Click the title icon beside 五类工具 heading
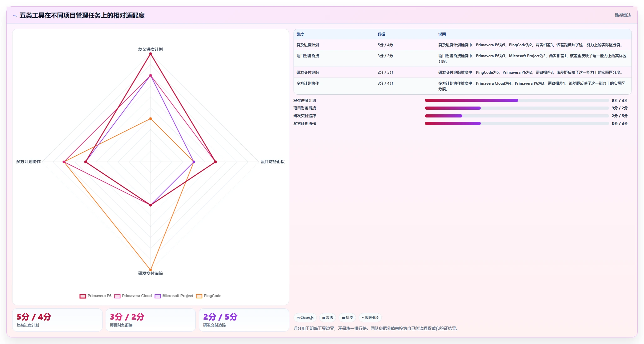Viewport: 644px width, 344px height. click(x=15, y=16)
